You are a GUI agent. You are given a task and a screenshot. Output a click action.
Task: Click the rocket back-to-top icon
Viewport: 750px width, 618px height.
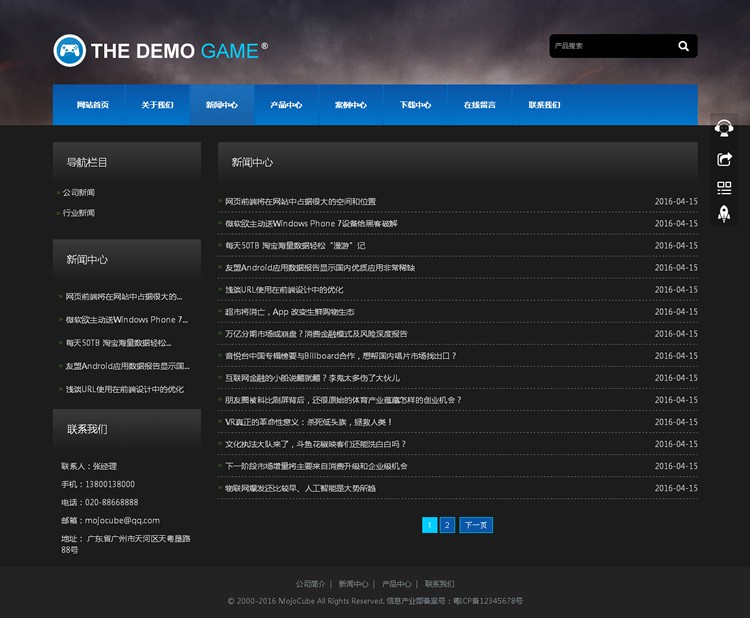(724, 213)
